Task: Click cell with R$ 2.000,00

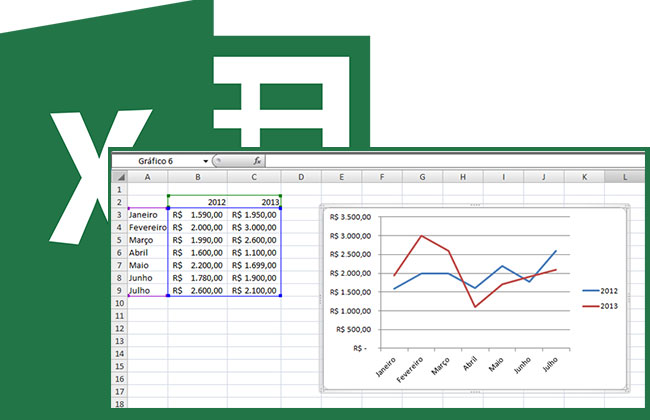Action: pos(198,227)
